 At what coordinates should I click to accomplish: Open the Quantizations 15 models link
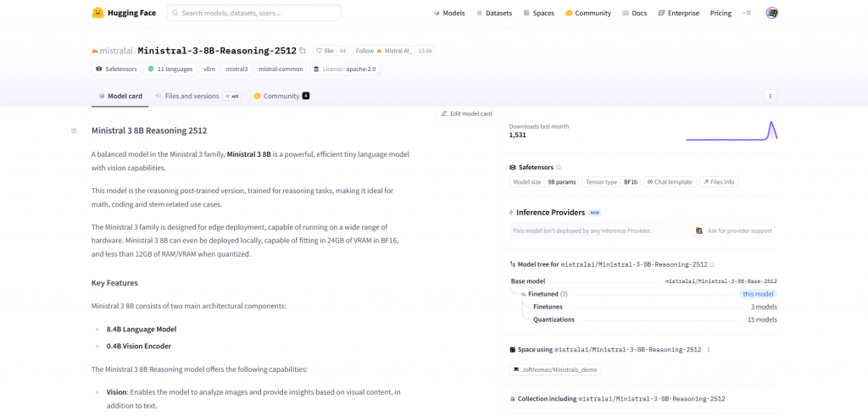(x=762, y=319)
